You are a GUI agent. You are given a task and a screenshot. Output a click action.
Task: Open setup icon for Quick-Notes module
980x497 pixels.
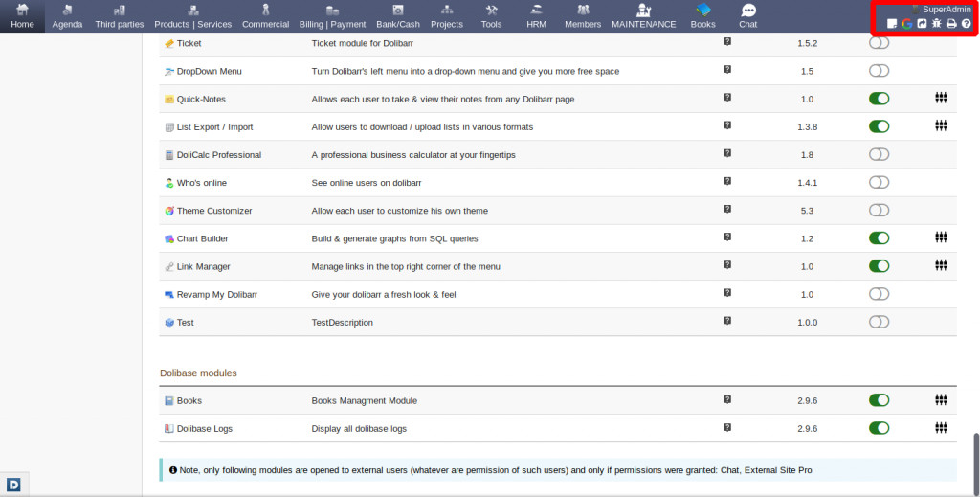(x=941, y=98)
